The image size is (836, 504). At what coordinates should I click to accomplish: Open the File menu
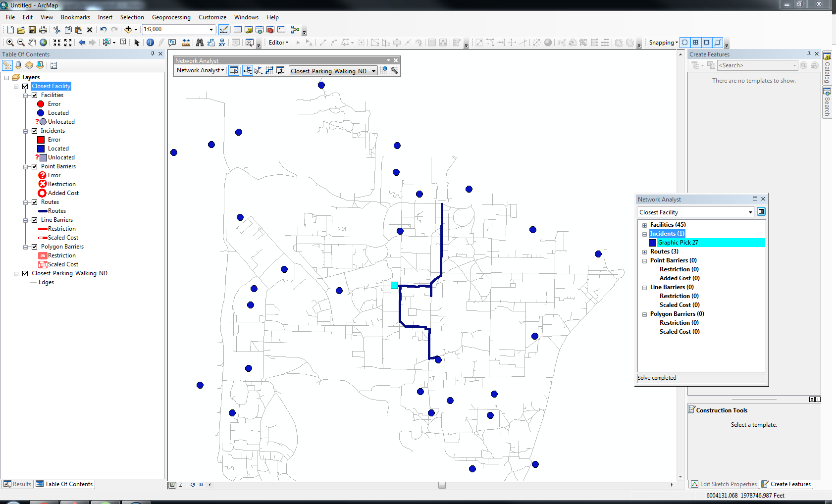(x=10, y=17)
